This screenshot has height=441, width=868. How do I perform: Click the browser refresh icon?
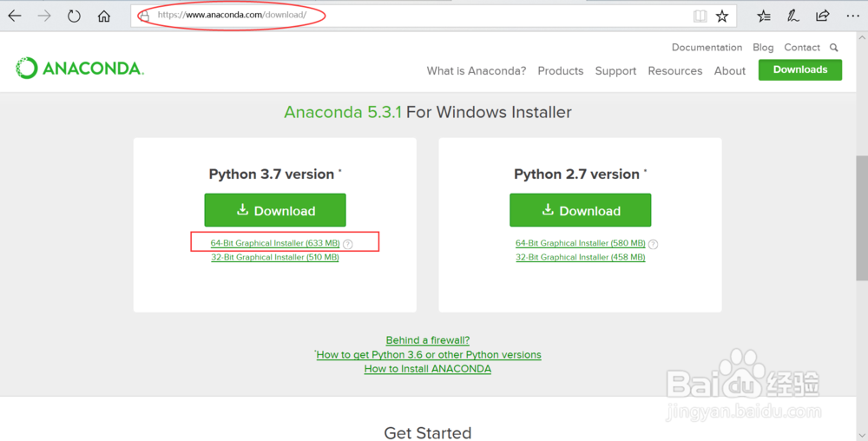point(74,16)
